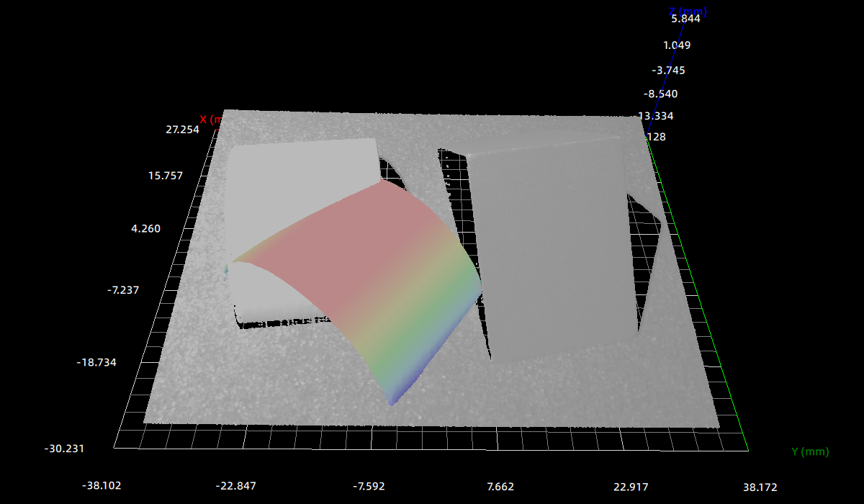Pick the Z-axis tick value -8.540
This screenshot has width=864, height=504.
pyautogui.click(x=660, y=94)
